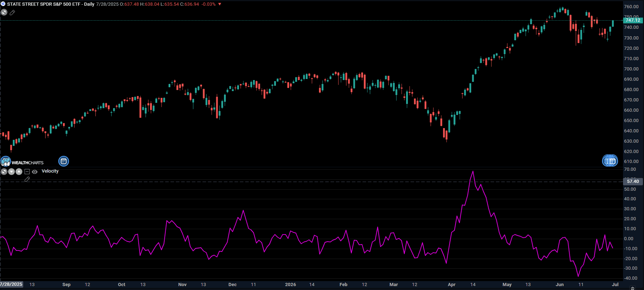
Task: Click the 0.00 Velocity scale label
Action: click(629, 239)
